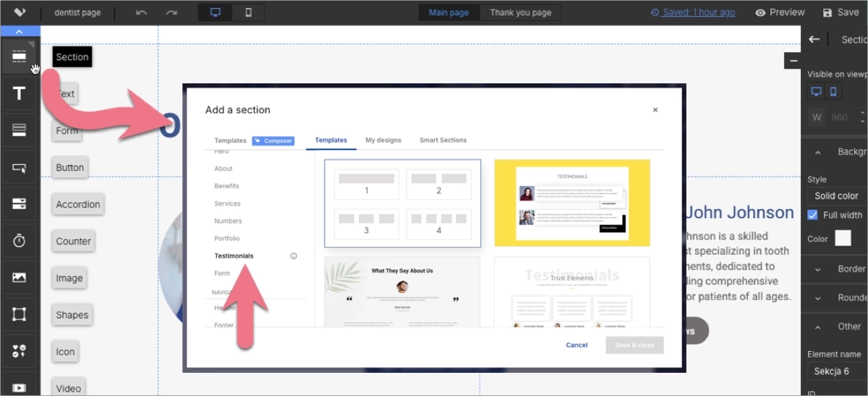The height and width of the screenshot is (396, 868).
Task: Select the Templates tab in the dialog
Action: (x=331, y=140)
